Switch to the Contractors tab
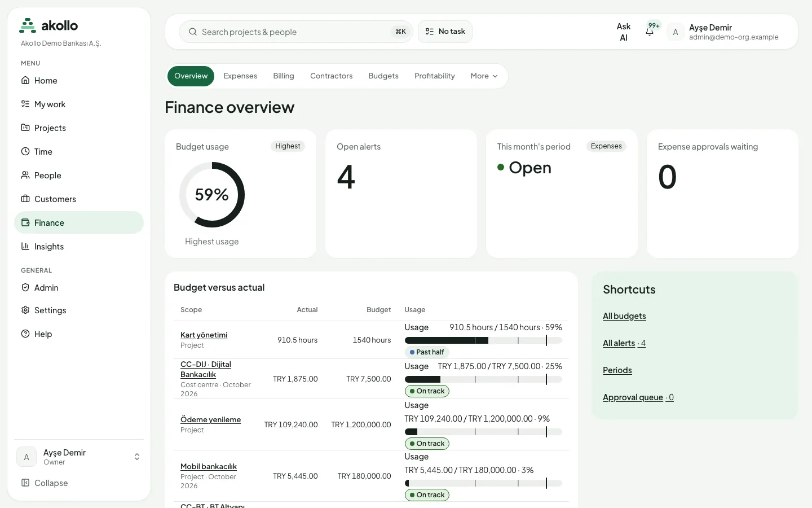Image resolution: width=812 pixels, height=508 pixels. 332,76
